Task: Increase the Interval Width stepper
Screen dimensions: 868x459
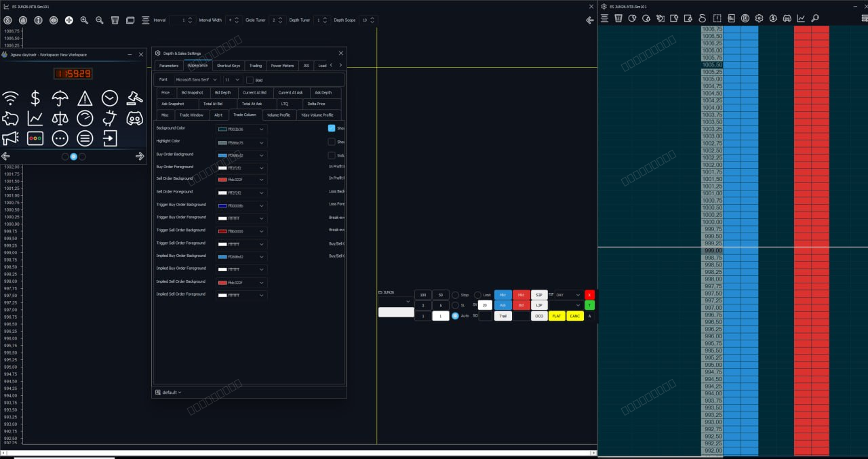Action: click(237, 18)
